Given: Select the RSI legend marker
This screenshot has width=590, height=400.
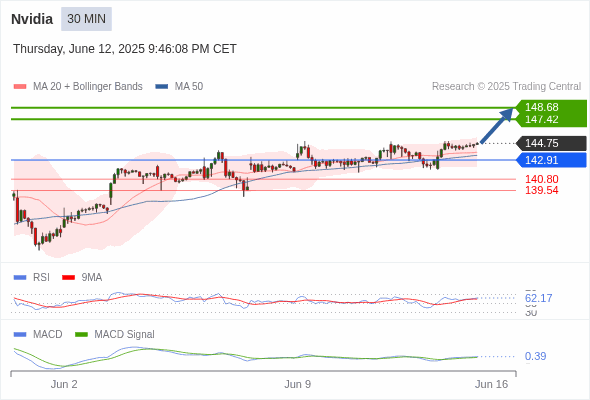Looking at the screenshot, I should coord(20,278).
